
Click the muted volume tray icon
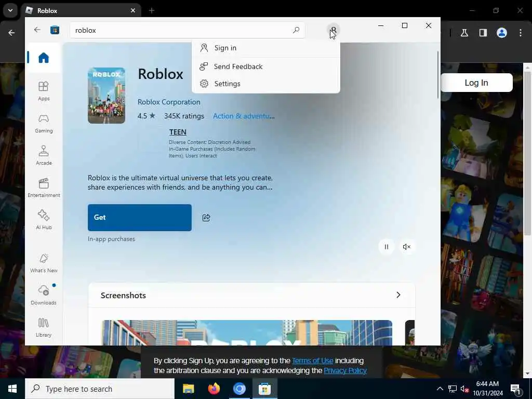tap(464, 389)
